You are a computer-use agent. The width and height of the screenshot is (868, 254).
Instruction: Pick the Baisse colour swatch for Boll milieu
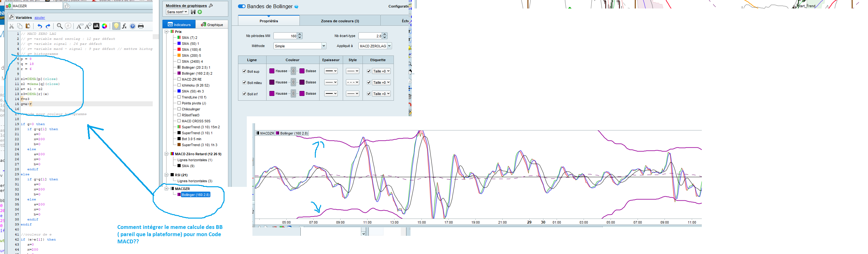(x=302, y=82)
